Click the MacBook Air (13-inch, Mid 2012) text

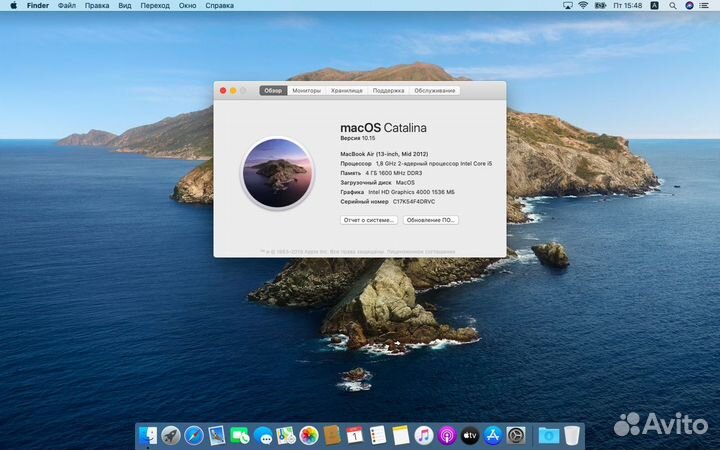[384, 154]
